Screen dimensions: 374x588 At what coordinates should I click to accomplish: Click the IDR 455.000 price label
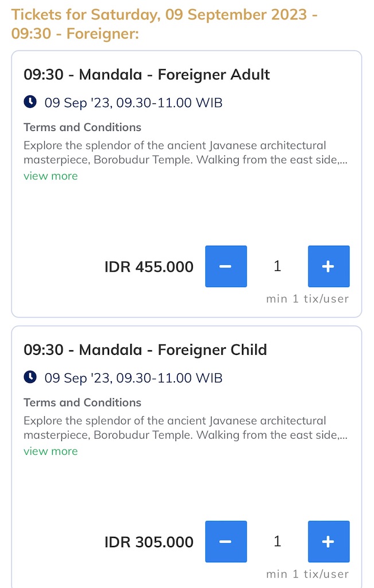149,266
